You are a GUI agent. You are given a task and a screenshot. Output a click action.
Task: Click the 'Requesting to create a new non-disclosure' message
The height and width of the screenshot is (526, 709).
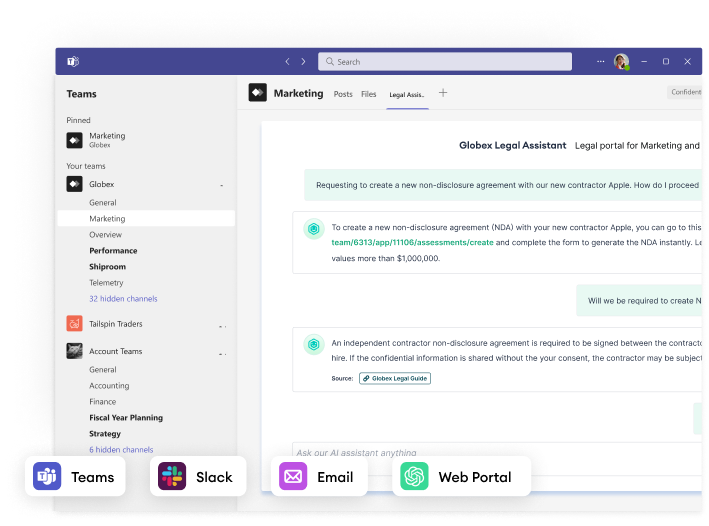(503, 185)
